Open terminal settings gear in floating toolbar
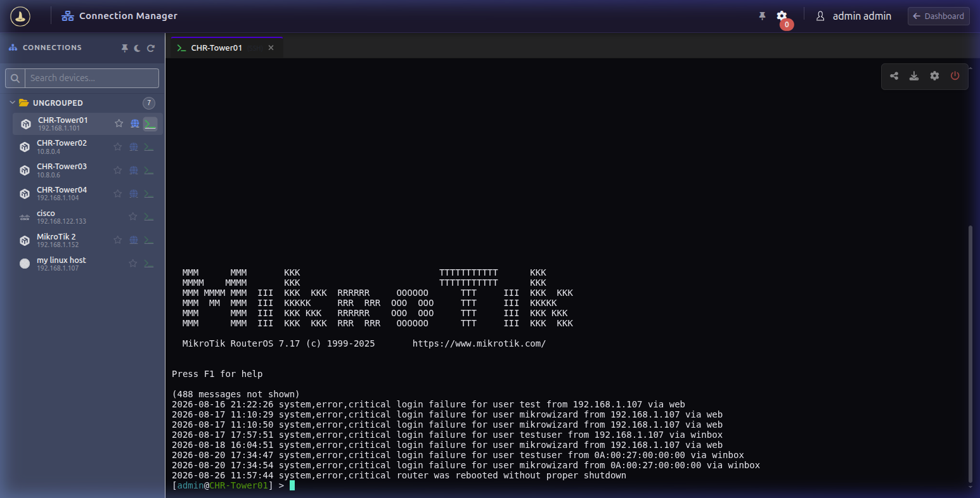 coord(934,76)
